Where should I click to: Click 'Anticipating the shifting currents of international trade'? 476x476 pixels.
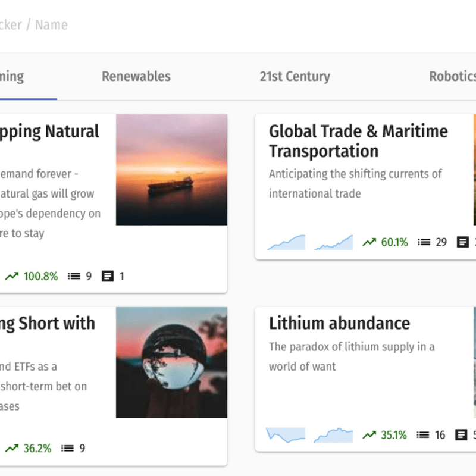[355, 184]
